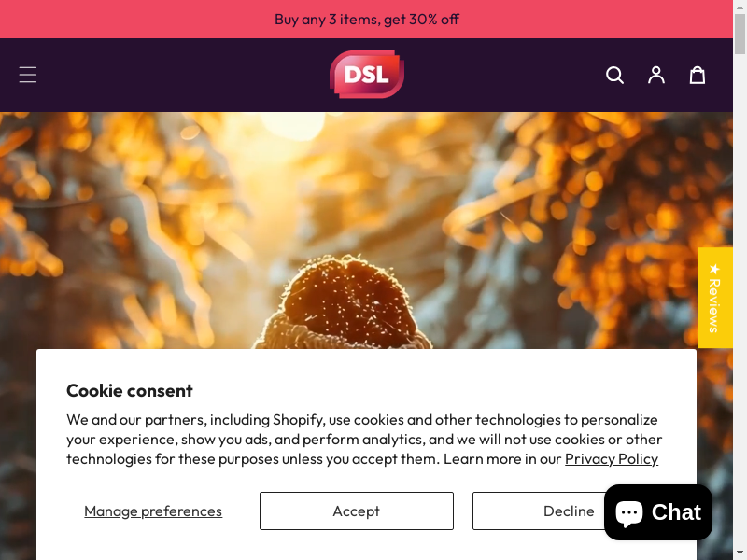Click the star icon on Reviews tab
This screenshot has width=747, height=560.
pos(714,270)
